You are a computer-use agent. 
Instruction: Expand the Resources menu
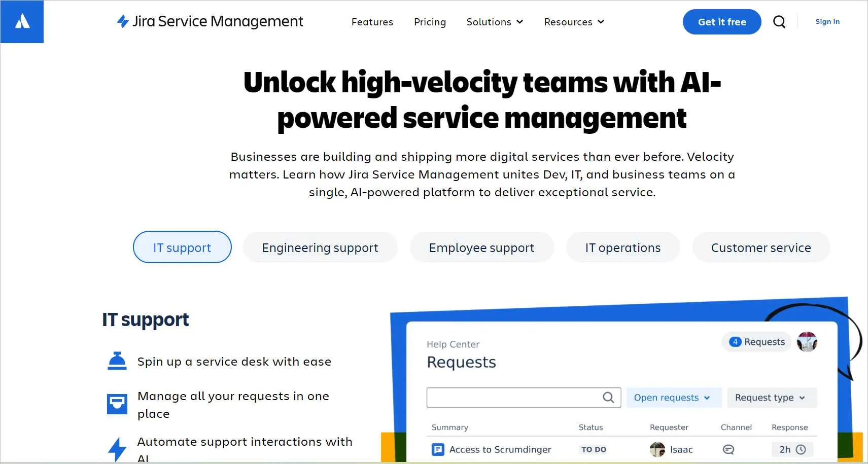point(574,22)
